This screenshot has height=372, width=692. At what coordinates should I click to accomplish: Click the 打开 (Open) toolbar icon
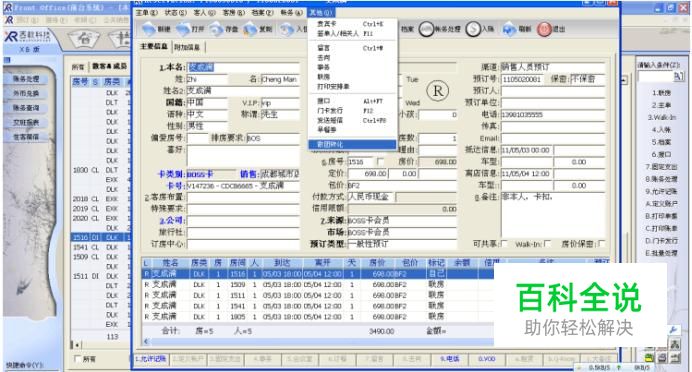tap(183, 29)
